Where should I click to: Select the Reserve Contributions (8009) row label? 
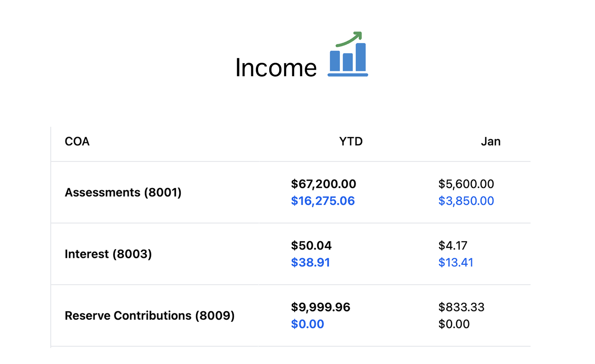click(x=149, y=315)
